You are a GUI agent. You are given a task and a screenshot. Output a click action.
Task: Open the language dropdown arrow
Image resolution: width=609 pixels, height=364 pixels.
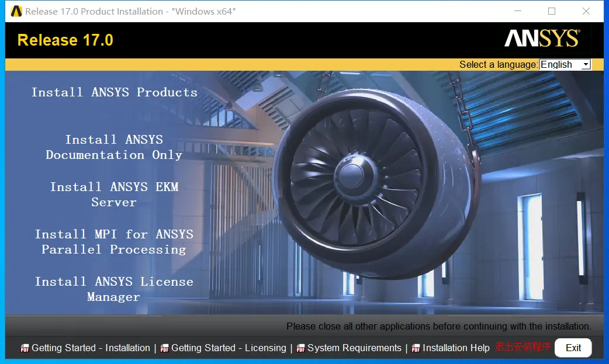click(586, 64)
